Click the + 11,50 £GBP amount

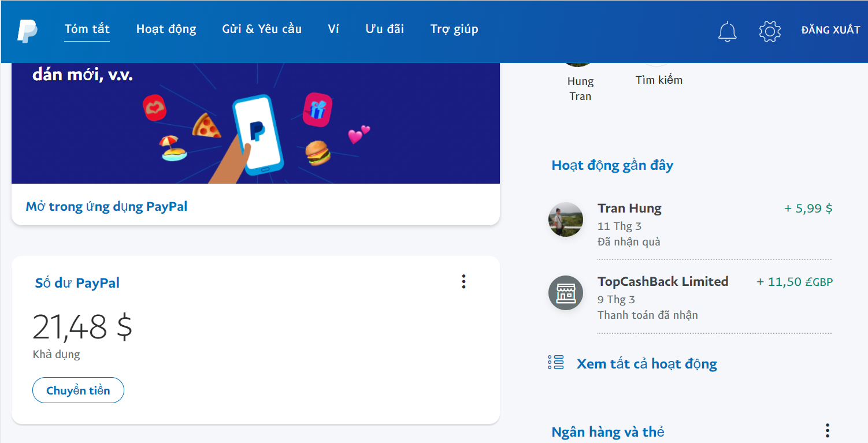coord(795,282)
